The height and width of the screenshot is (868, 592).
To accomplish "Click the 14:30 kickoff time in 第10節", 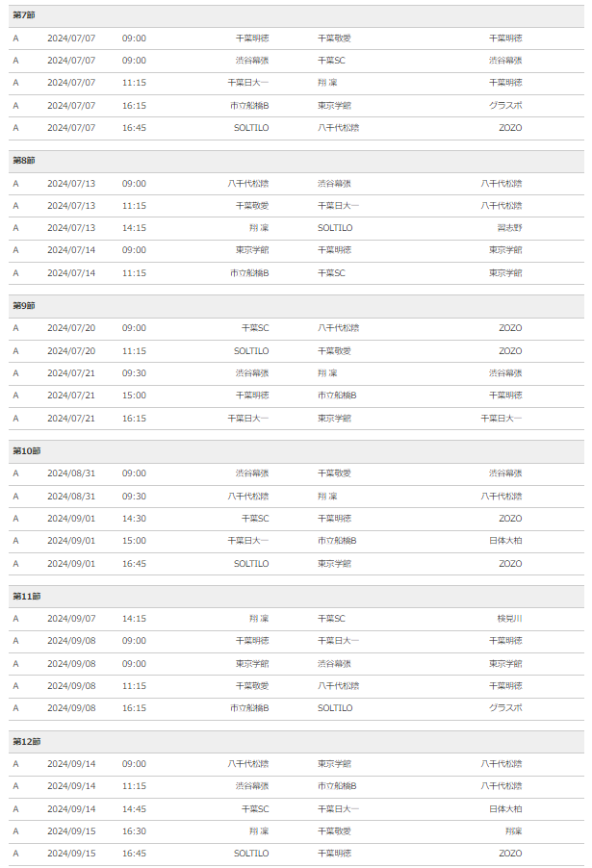I will click(x=134, y=519).
